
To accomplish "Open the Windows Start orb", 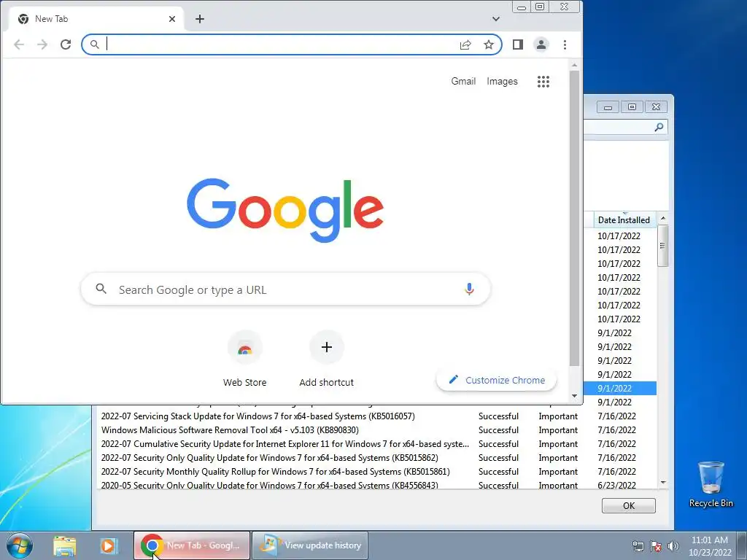I will [x=19, y=545].
